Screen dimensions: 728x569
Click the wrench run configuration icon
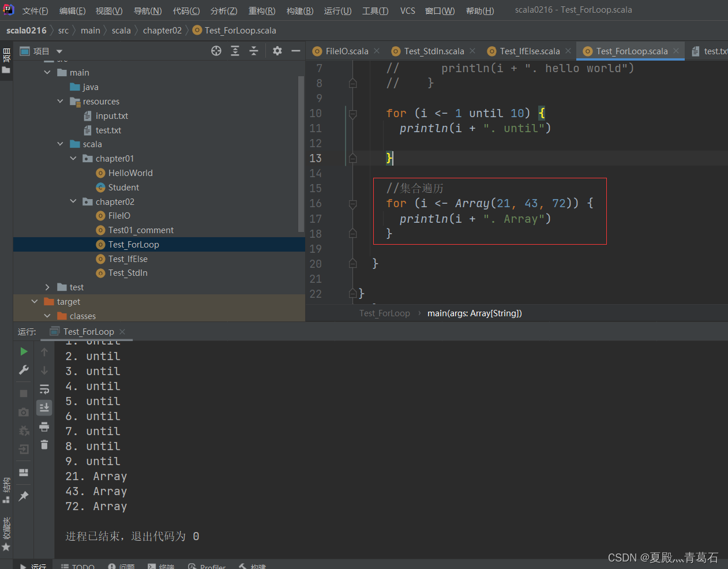(x=24, y=370)
